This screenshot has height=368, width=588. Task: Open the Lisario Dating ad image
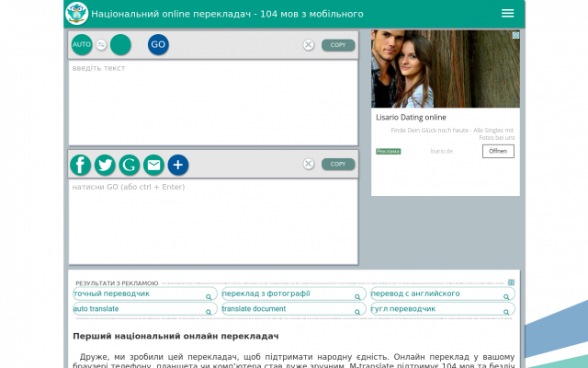pos(445,69)
